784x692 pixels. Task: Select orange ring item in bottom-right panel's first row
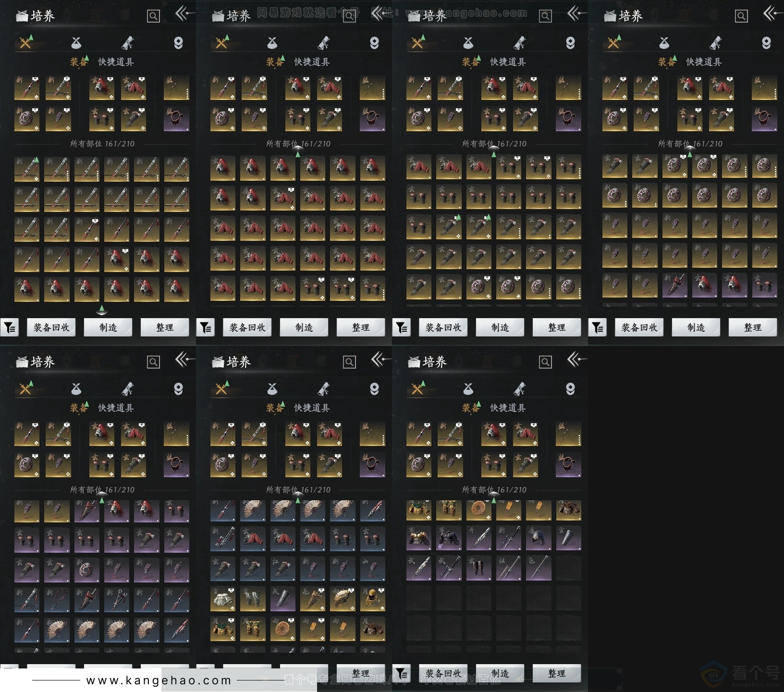click(x=478, y=509)
